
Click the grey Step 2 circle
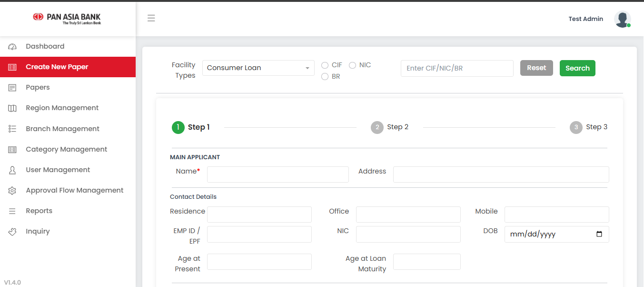[377, 127]
